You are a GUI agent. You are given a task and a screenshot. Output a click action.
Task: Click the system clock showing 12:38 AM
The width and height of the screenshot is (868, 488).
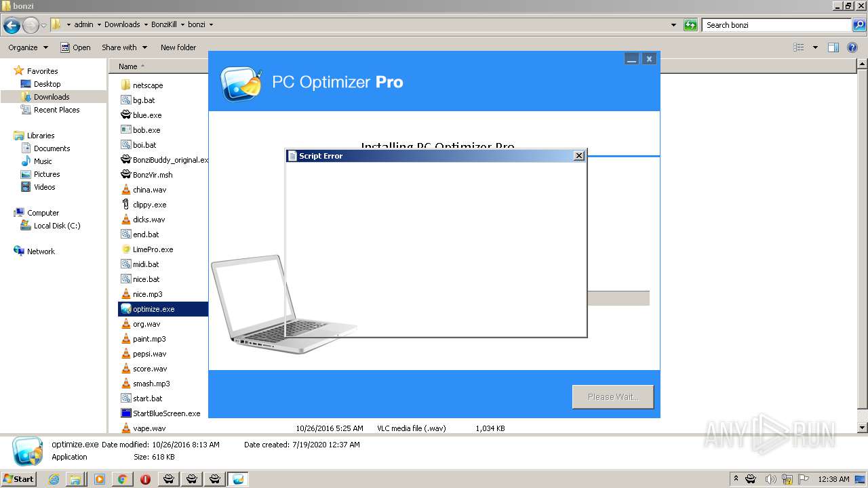(833, 479)
